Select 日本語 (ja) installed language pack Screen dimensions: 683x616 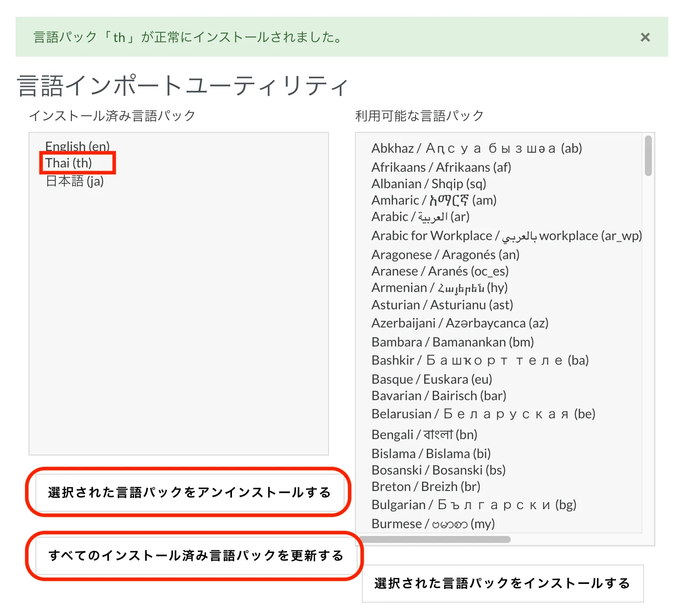[x=75, y=181]
